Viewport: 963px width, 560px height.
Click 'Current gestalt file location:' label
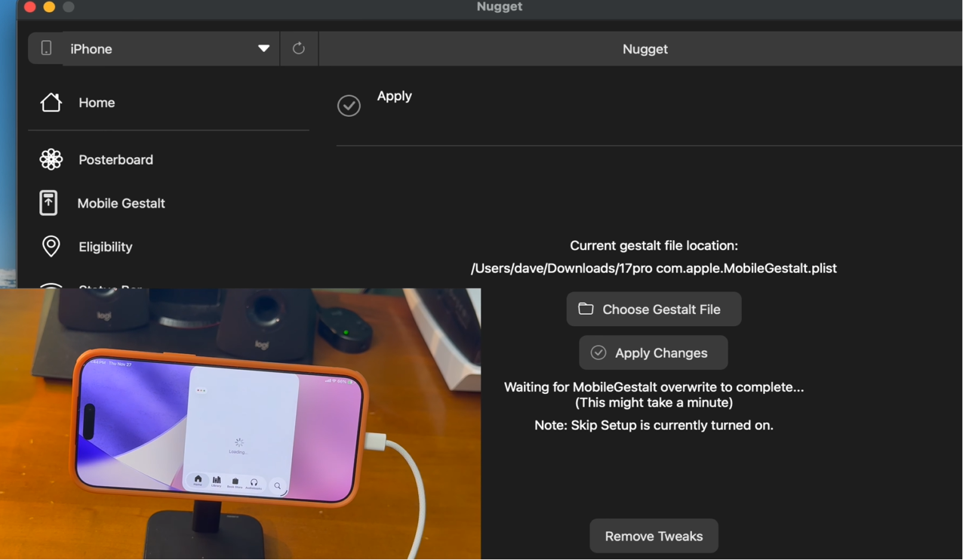click(654, 245)
